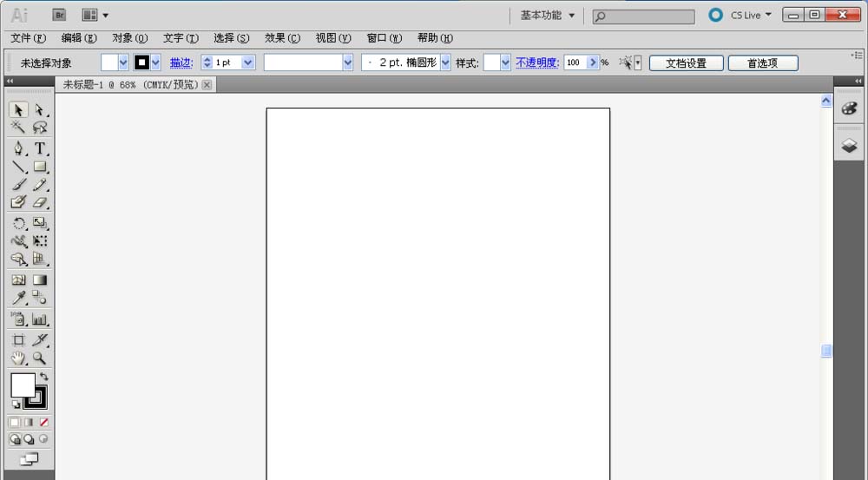Open the CS Live menu

[751, 15]
